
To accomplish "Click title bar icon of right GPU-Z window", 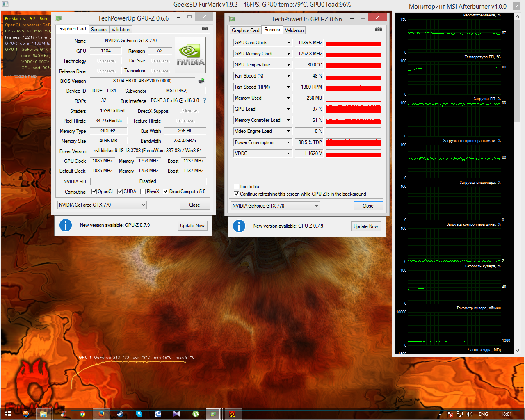I will tap(232, 19).
